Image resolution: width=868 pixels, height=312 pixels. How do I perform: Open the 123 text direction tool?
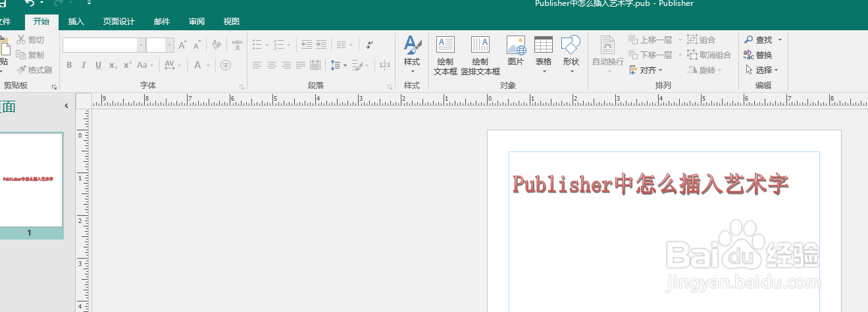point(385,65)
